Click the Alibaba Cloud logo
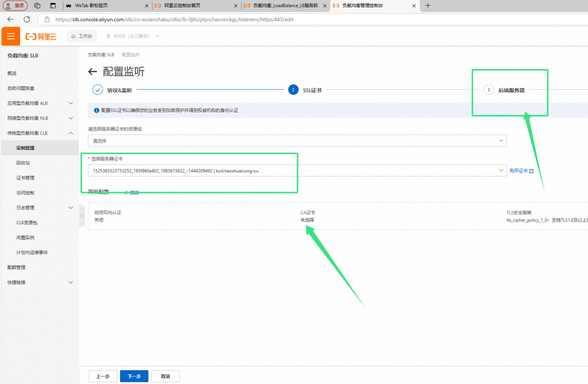 [x=41, y=36]
